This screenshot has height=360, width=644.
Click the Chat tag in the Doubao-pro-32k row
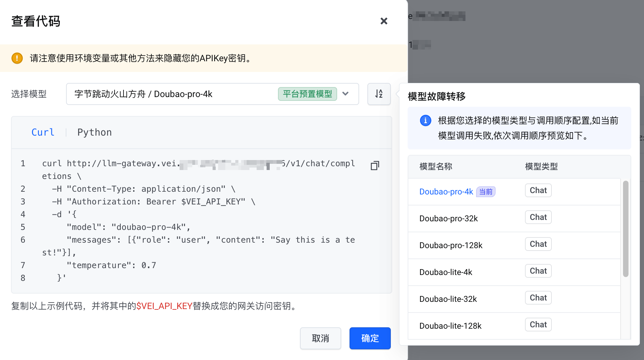coord(538,217)
